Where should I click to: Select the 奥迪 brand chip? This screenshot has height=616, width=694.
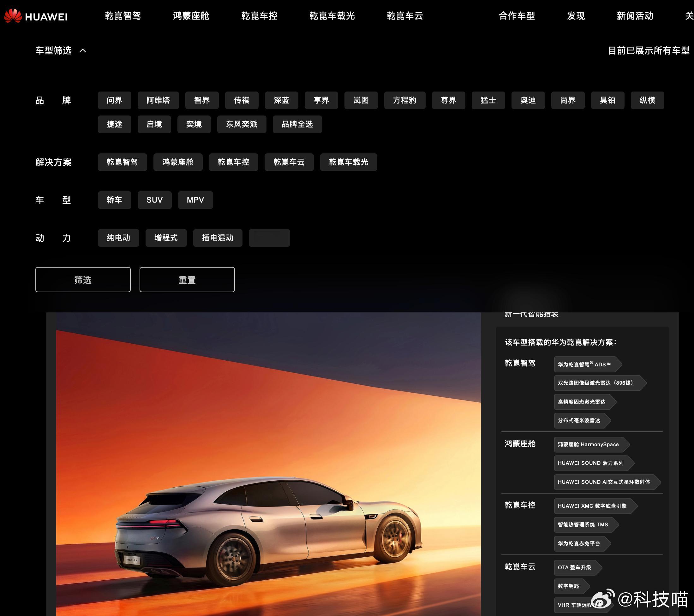click(528, 100)
